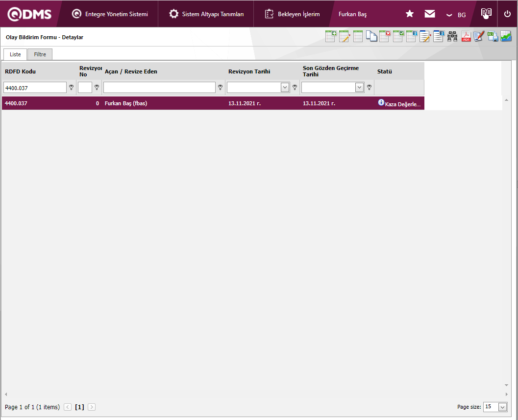The height and width of the screenshot is (420, 518).
Task: Open Entegre Yönetim Sistemi menu
Action: point(110,14)
